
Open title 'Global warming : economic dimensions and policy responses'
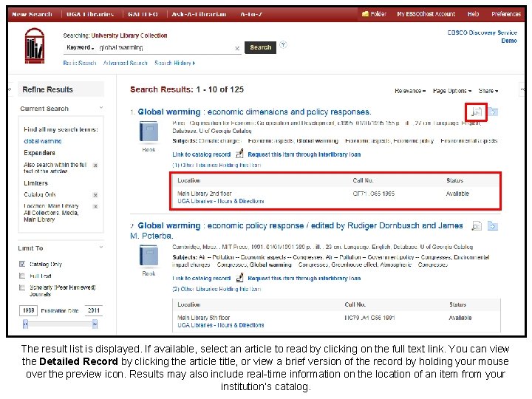pyautogui.click(x=254, y=112)
